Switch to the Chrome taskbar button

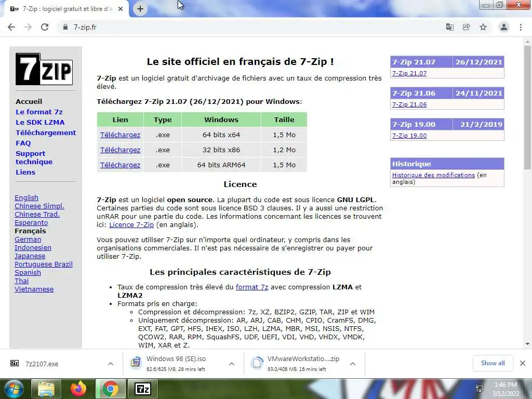pyautogui.click(x=110, y=389)
